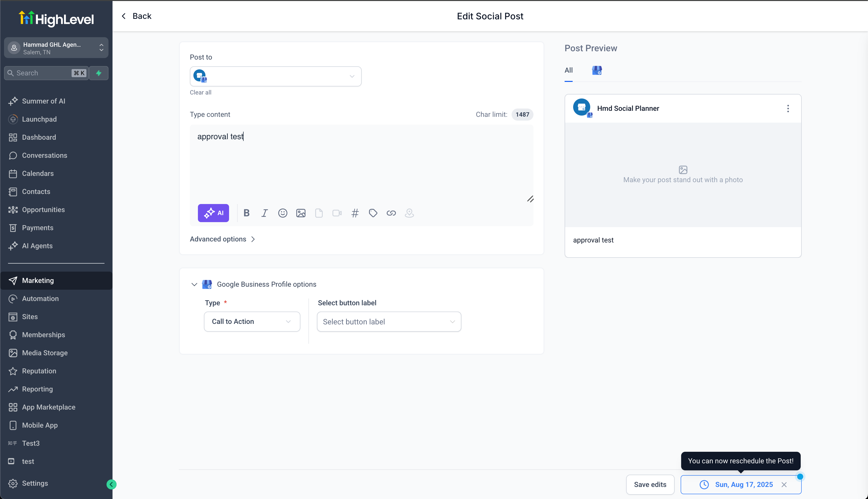Open the Call to Action type dropdown
The width and height of the screenshot is (868, 499).
(x=252, y=321)
